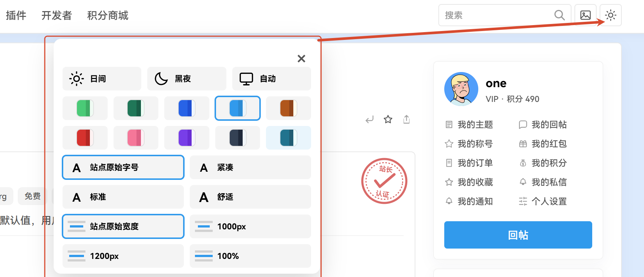Screen dimensions: 644x277
Task: Select 站点原始字号 font size option
Action: [123, 167]
